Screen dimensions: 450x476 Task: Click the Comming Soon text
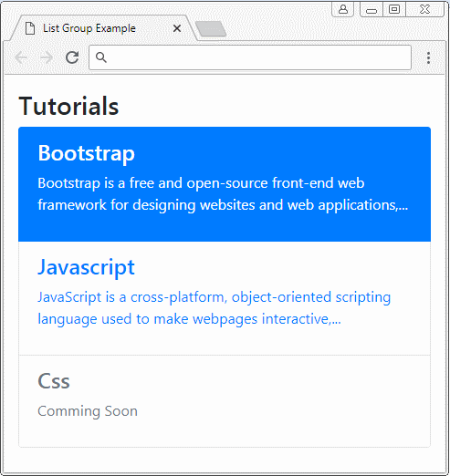(x=88, y=411)
